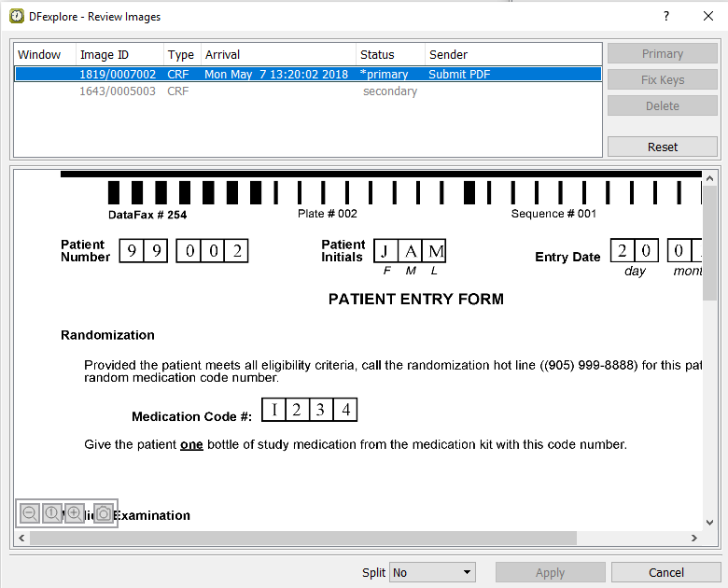Select the secondary image row 1643/0005003

(x=308, y=91)
